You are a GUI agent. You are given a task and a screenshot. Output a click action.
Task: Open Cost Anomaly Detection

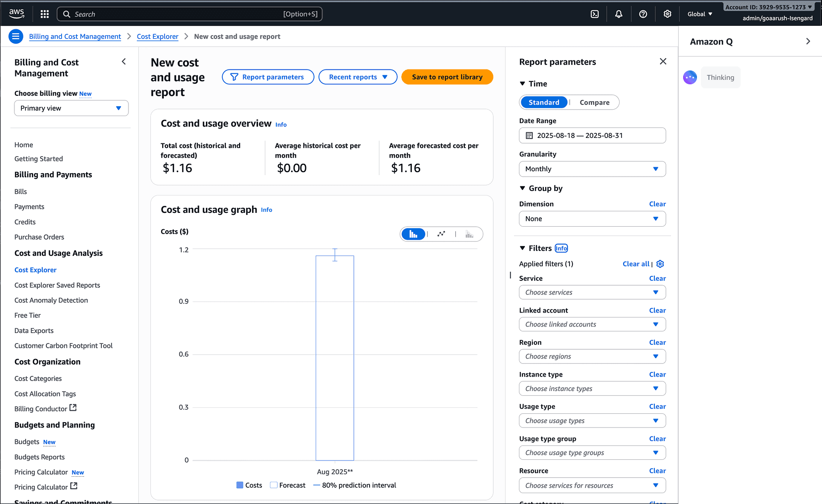[51, 300]
